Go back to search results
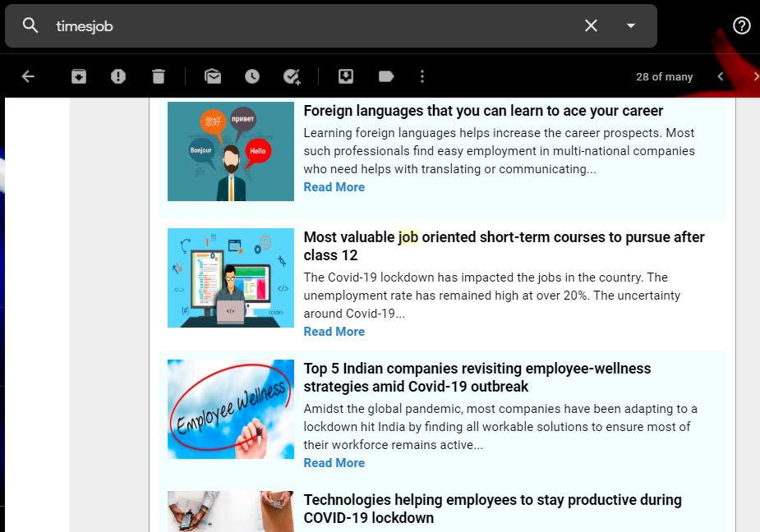The width and height of the screenshot is (760, 532). click(x=28, y=76)
